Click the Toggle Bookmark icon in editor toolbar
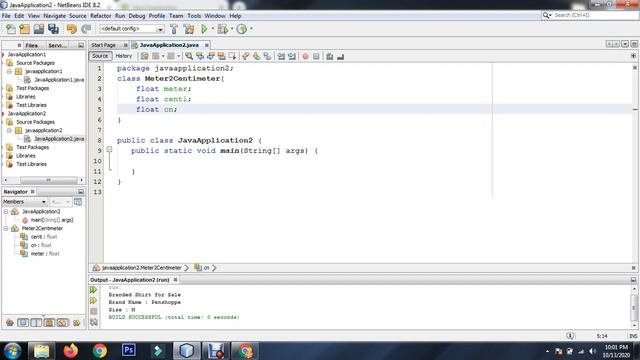640x360 pixels. pyautogui.click(x=267, y=56)
